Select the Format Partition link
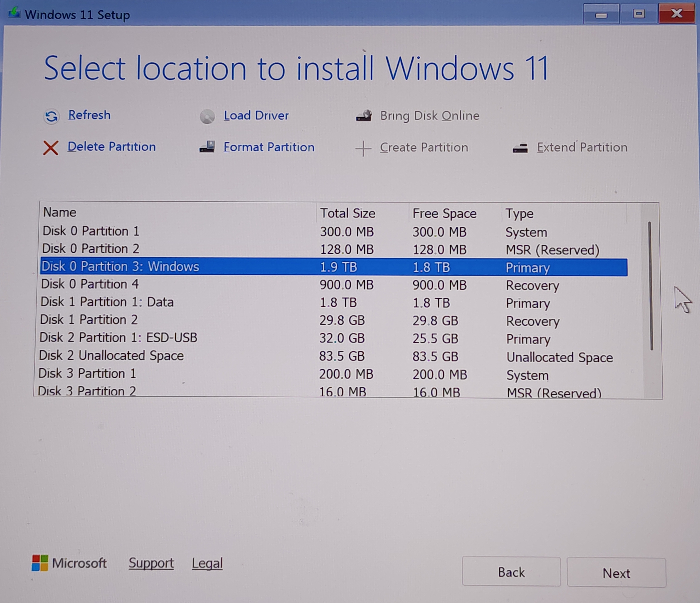This screenshot has width=700, height=603. (269, 147)
